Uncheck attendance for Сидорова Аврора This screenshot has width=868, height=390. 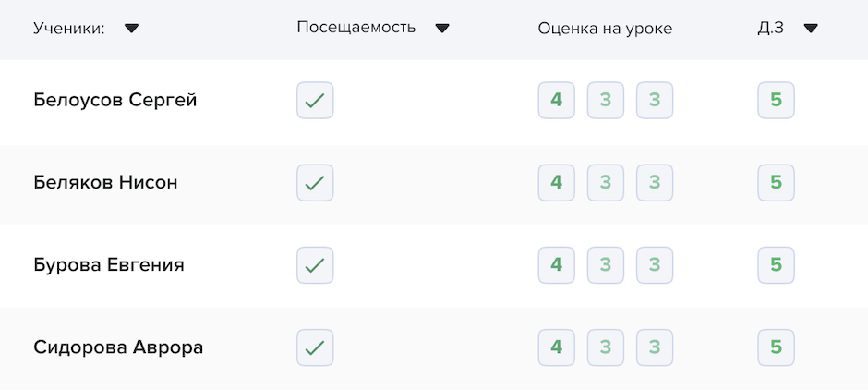[315, 347]
